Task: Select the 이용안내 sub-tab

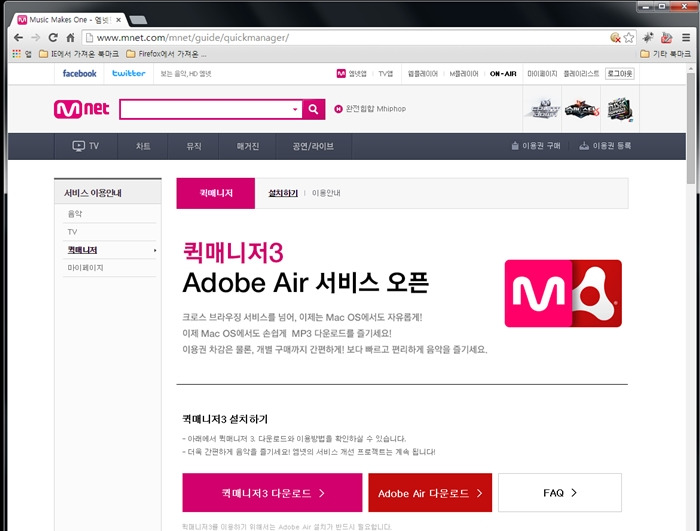Action: click(326, 193)
